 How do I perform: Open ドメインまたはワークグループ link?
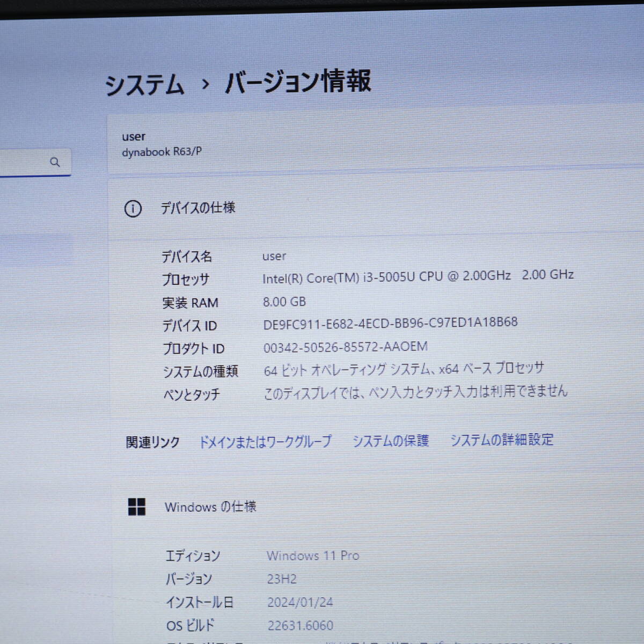tap(266, 442)
